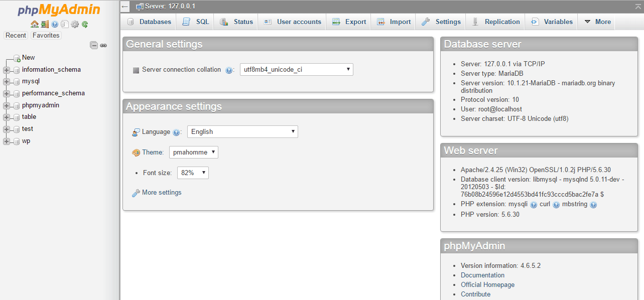Viewport: 644px width, 300px height.
Task: Click the help icon after curl extension
Action: (x=556, y=205)
